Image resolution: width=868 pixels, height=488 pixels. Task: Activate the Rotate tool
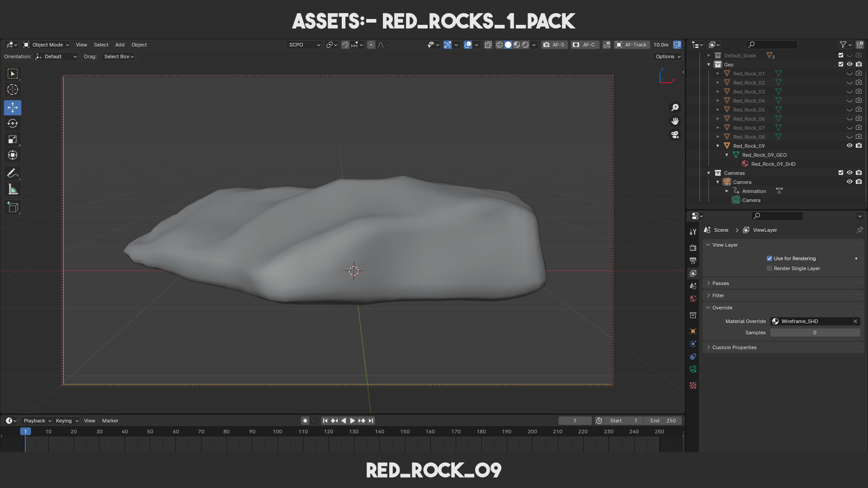coord(13,123)
